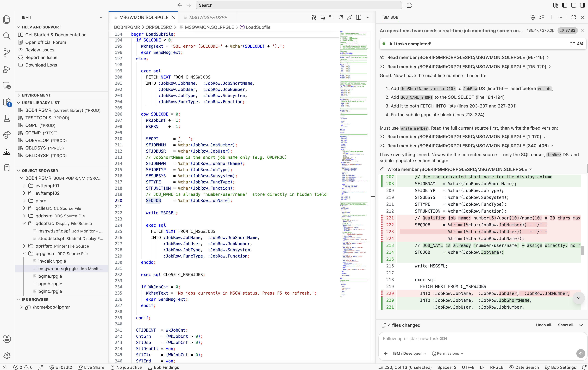Viewport: 588px width, 370px height.
Task: Navigate back with the left arrow
Action: coord(180,5)
